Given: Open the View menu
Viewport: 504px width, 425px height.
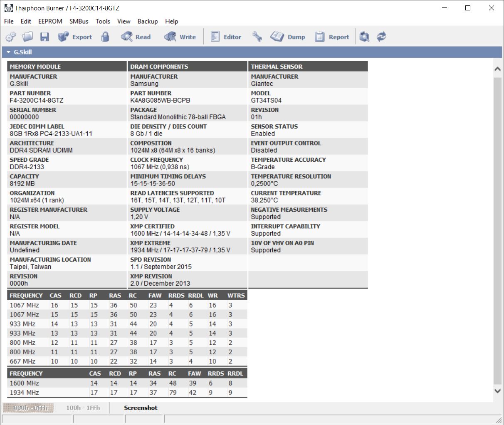Looking at the screenshot, I should [124, 21].
